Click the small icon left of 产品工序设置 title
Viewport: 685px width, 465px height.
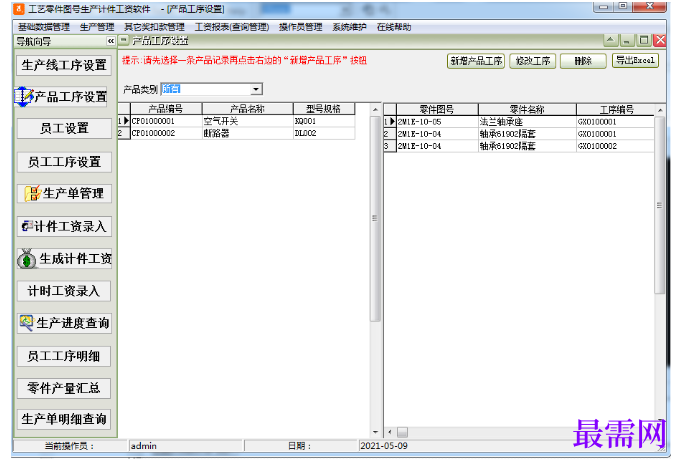[x=124, y=41]
